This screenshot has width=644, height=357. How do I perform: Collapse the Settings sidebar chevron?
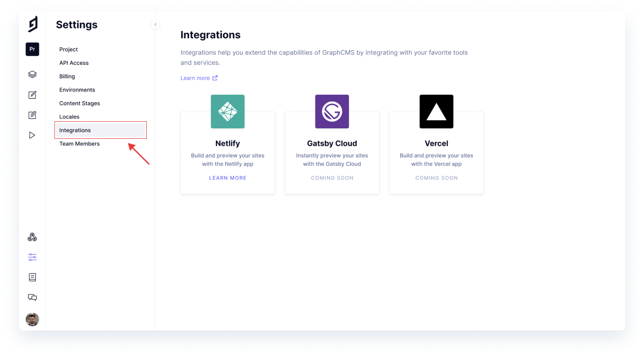155,25
